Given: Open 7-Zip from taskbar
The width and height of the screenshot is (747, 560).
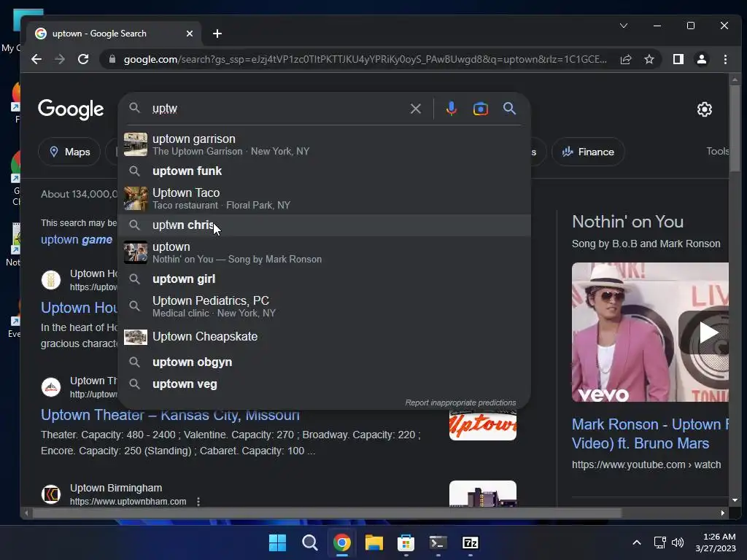Looking at the screenshot, I should (471, 542).
